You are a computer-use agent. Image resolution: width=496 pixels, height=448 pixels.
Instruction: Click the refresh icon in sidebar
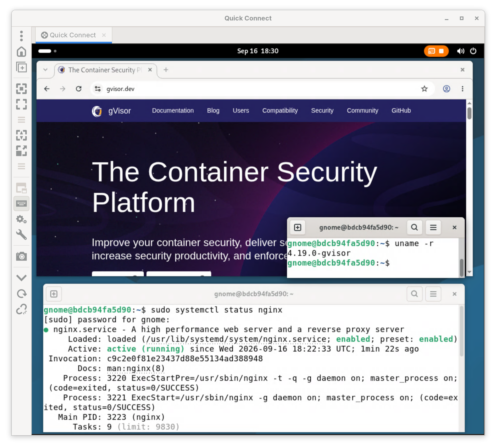21,294
